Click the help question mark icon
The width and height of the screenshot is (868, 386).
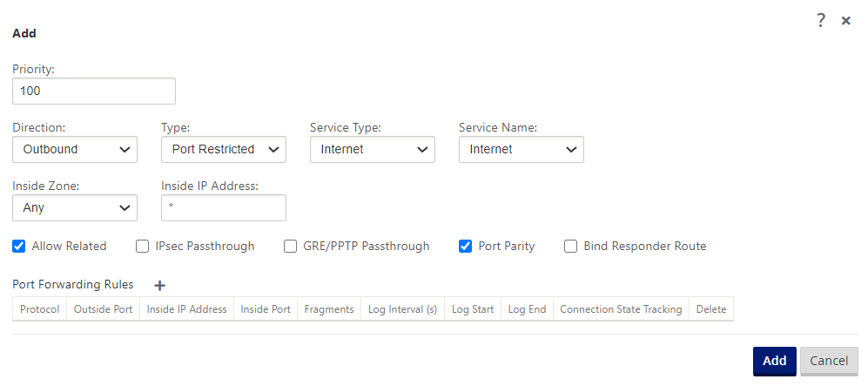click(x=821, y=21)
